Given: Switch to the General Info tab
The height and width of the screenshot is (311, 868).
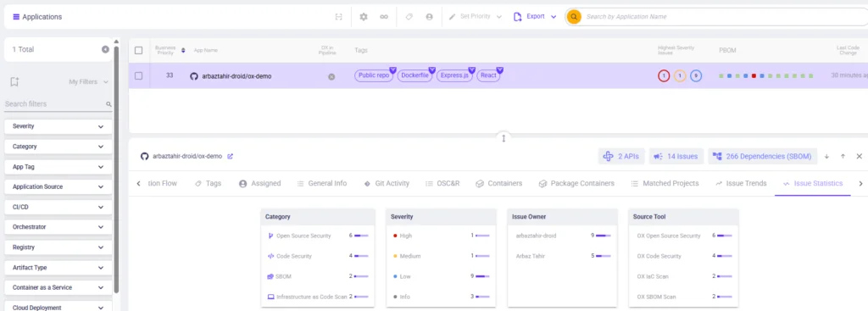Looking at the screenshot, I should tap(321, 183).
